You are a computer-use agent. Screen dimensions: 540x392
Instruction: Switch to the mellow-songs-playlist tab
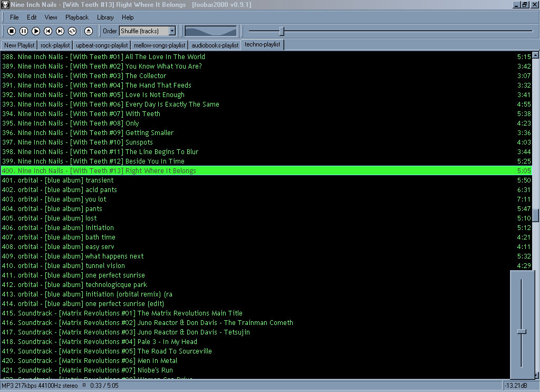[159, 45]
